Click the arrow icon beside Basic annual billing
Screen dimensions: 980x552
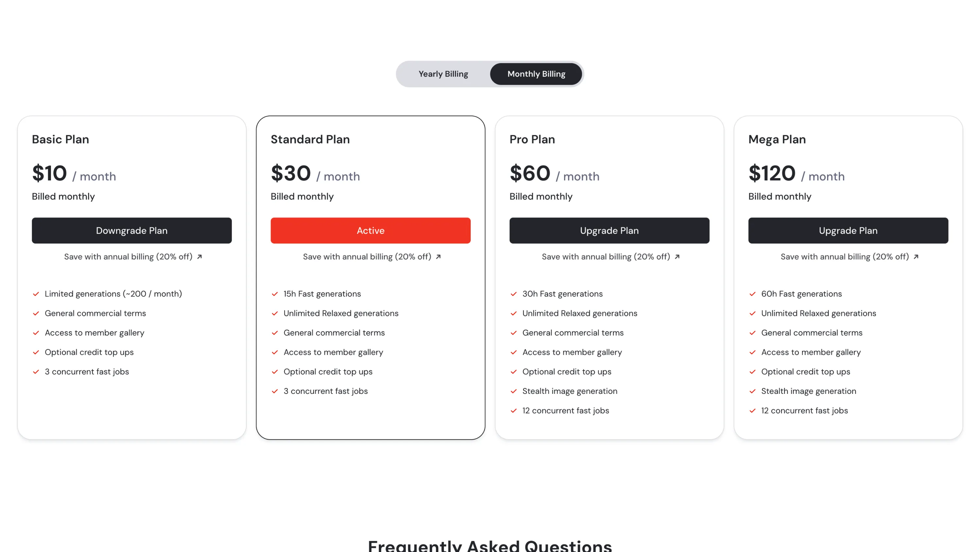(199, 257)
